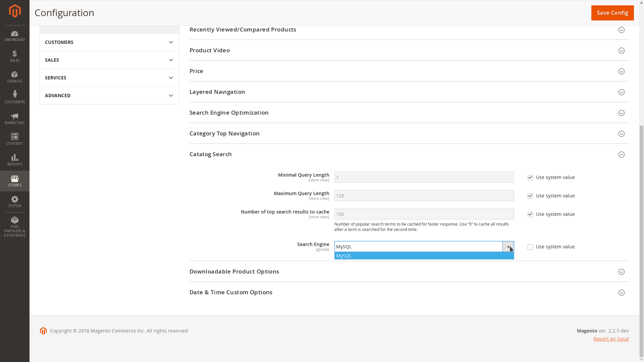Open Marketing megaphone icon menu
Image resolution: width=644 pixels, height=362 pixels.
coord(15,119)
